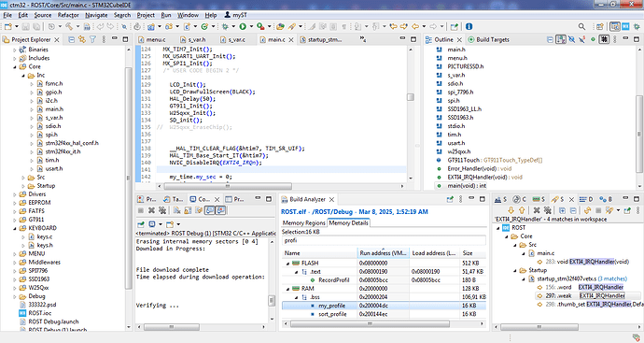This screenshot has width=644, height=343.
Task: Click the Memory Details filter field containing profi
Action: click(x=384, y=241)
